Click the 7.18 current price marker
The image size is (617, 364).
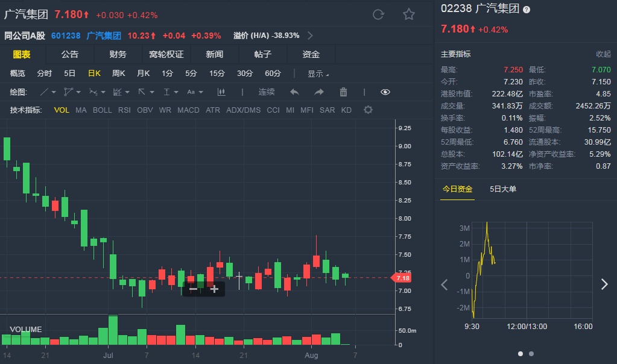[x=401, y=278]
